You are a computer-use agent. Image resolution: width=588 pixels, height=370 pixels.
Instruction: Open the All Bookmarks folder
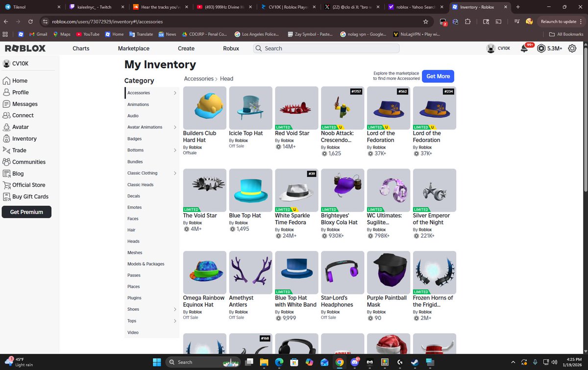coord(566,34)
